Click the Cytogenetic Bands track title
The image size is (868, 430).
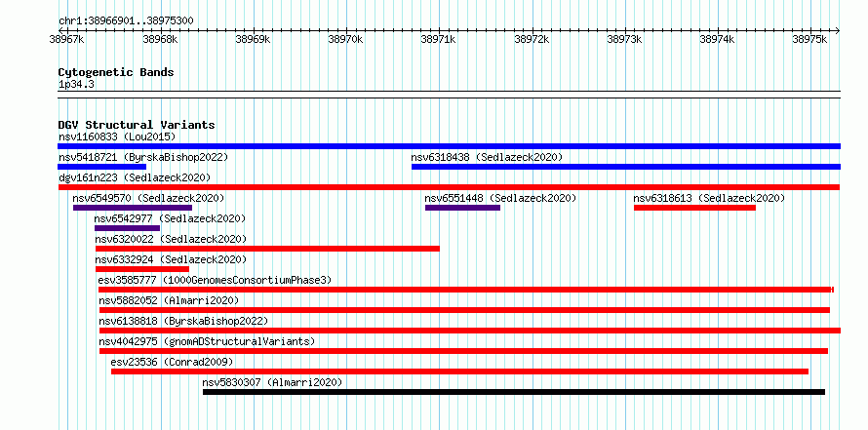[x=116, y=72]
